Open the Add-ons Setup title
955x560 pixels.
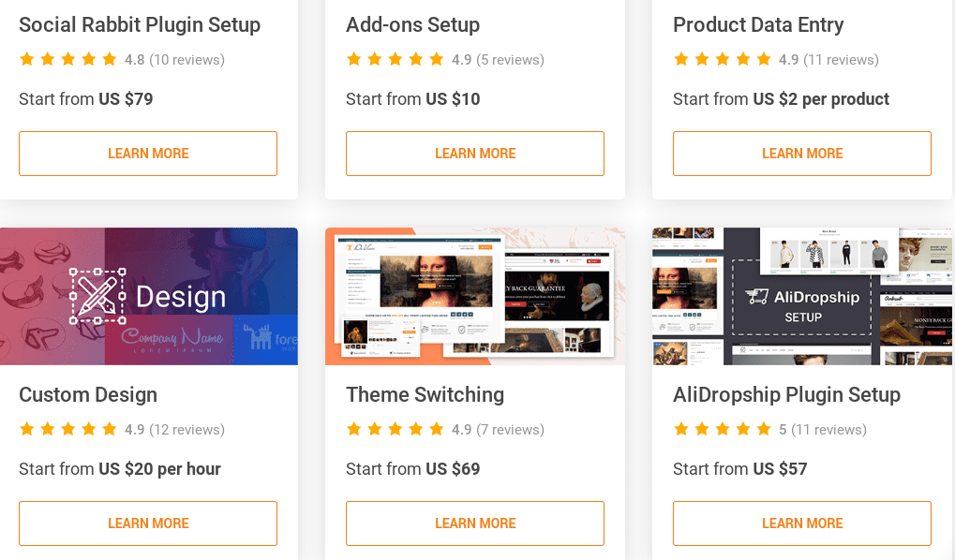[x=413, y=25]
